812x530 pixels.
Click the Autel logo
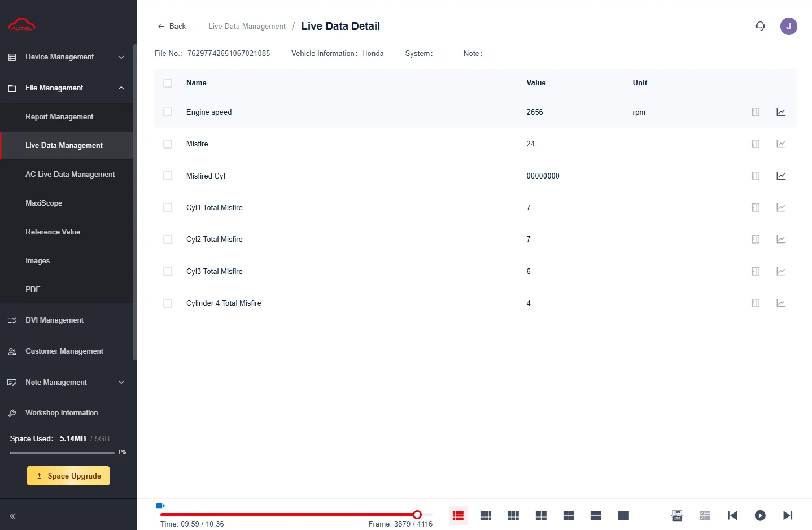click(21, 24)
